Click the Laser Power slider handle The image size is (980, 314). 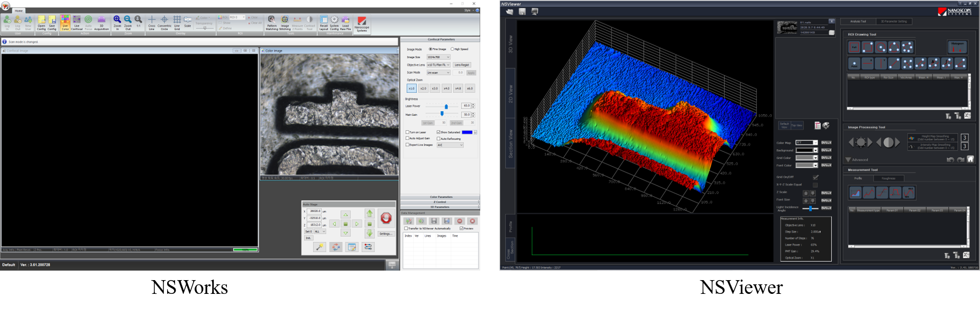446,106
